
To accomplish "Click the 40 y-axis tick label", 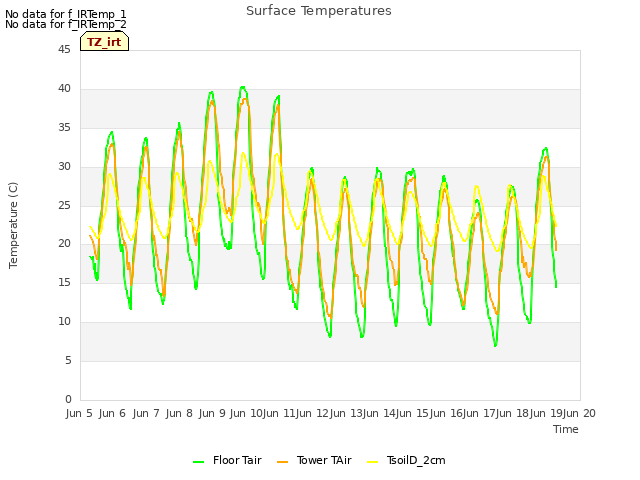I will 64,89.
